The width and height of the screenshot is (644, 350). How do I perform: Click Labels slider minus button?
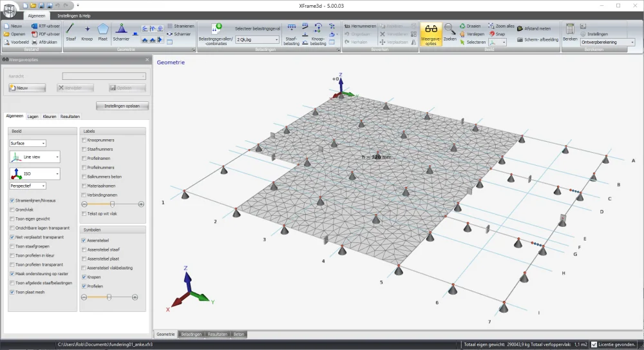84,204
